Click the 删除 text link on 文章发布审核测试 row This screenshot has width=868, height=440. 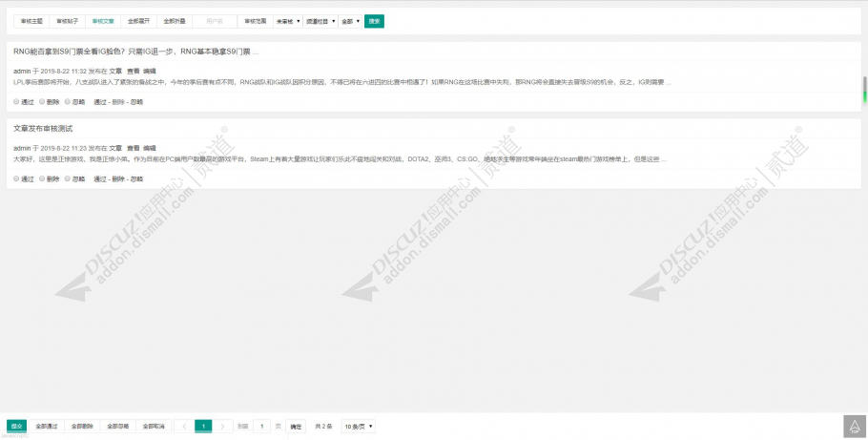118,179
